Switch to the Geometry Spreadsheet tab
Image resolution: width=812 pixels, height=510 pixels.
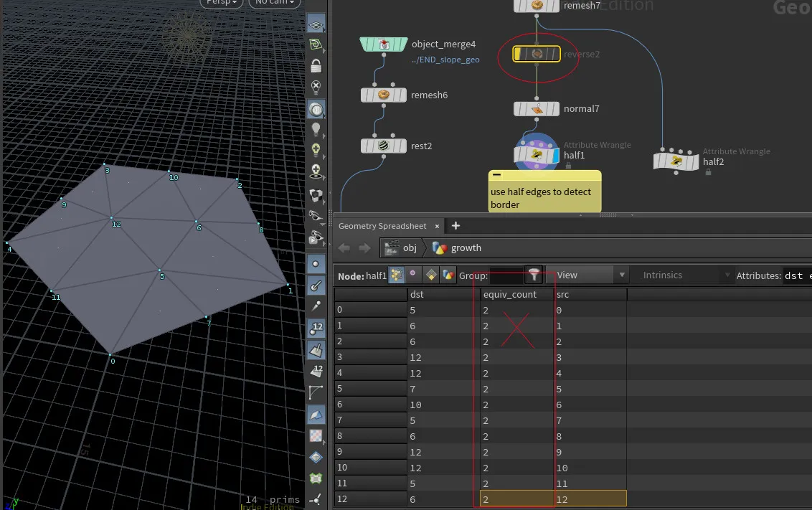(x=382, y=226)
